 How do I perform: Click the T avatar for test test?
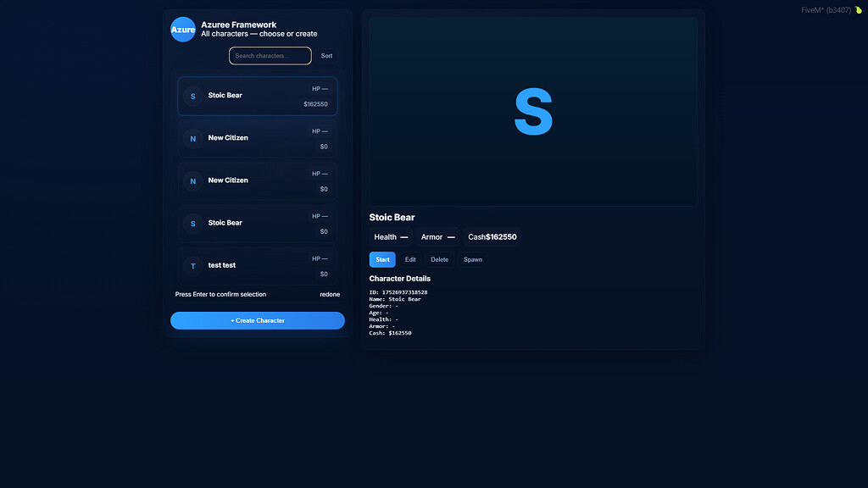(x=192, y=265)
